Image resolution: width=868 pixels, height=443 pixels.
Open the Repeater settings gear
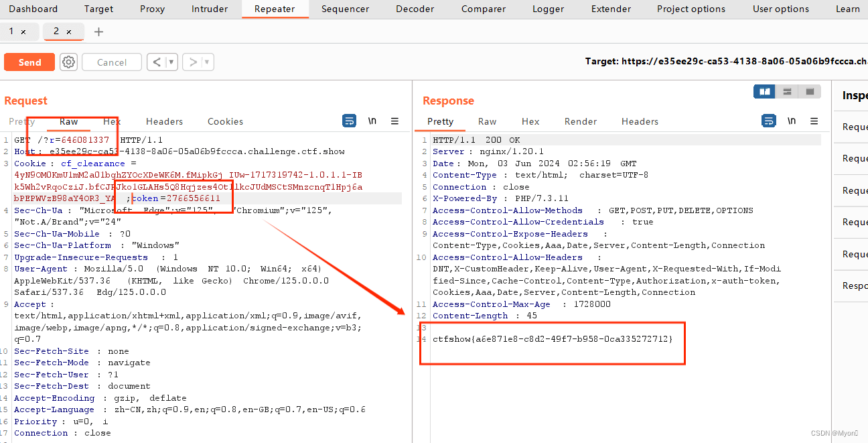point(68,62)
